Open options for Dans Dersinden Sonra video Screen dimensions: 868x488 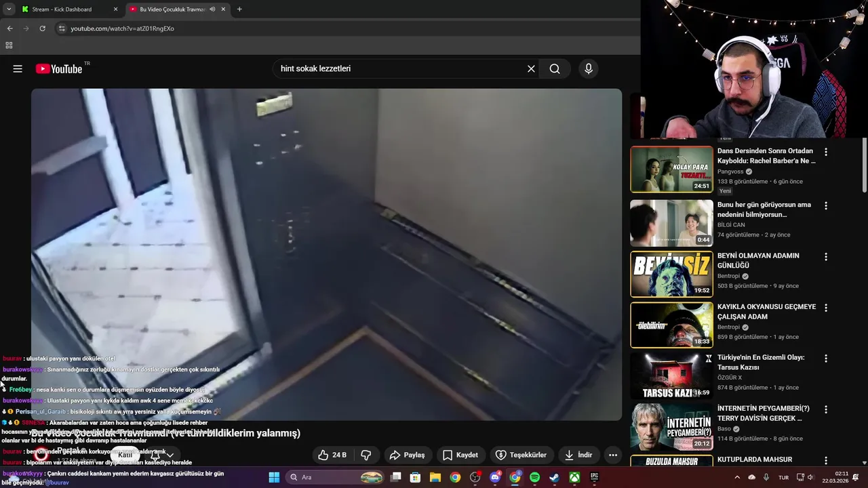[x=825, y=152]
